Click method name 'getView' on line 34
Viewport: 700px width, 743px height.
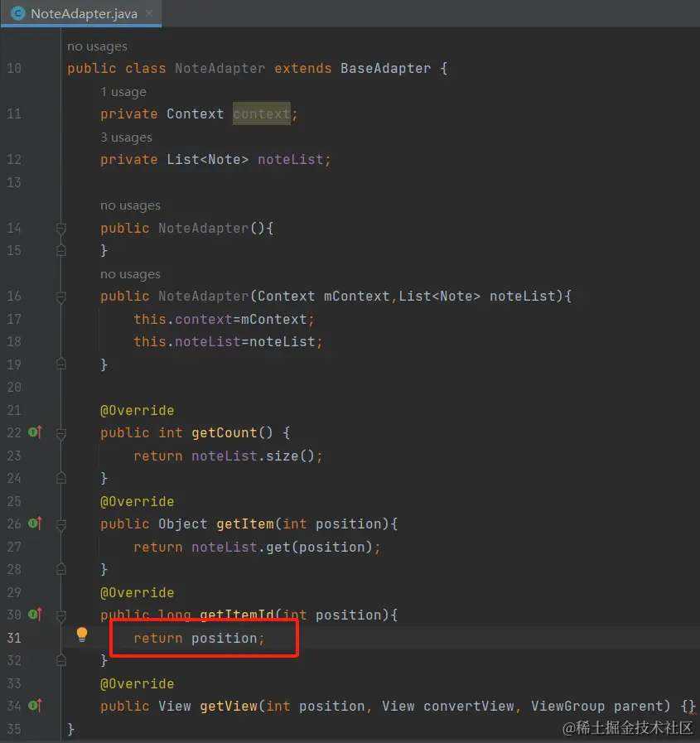point(229,706)
